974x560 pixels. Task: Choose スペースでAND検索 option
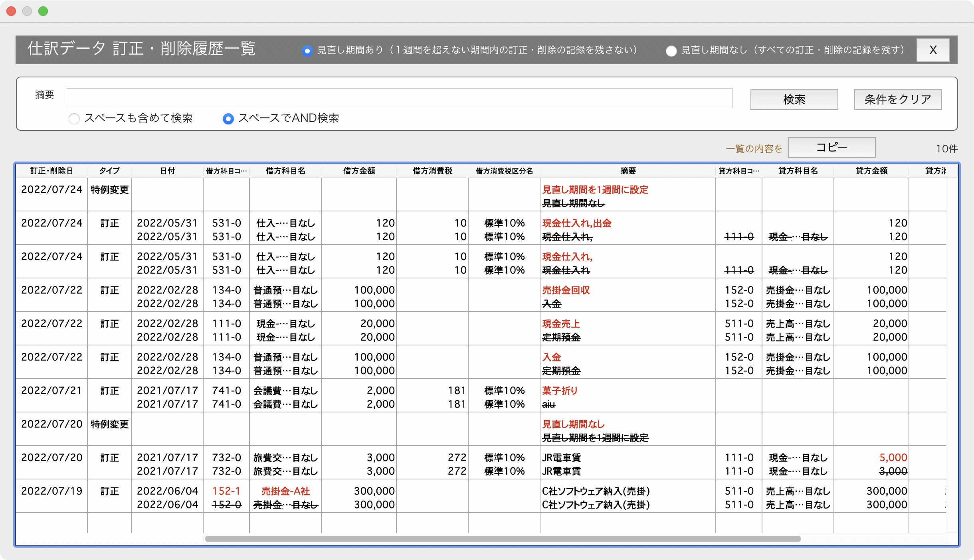point(228,118)
